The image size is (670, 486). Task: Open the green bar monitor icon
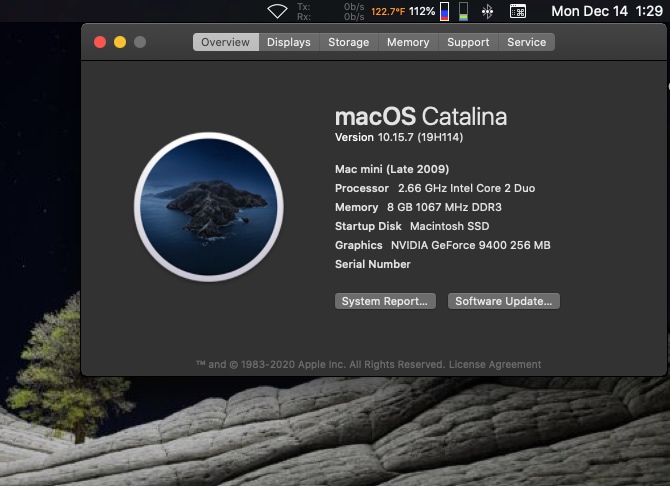464,11
